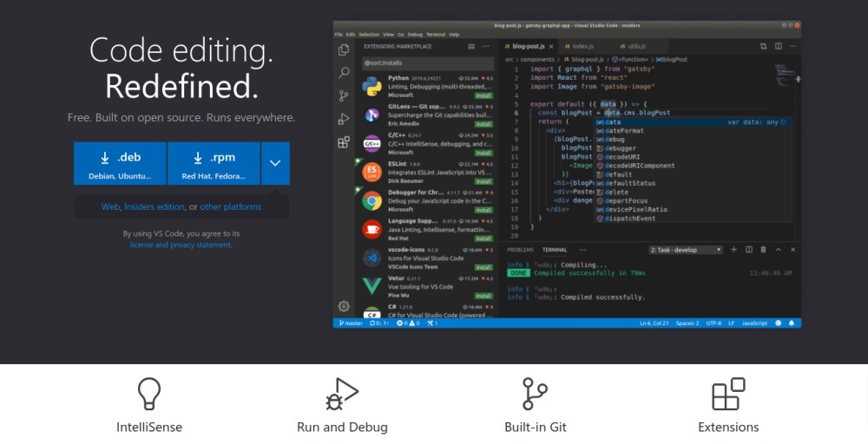Image resolution: width=868 pixels, height=444 pixels.
Task: Click the Debugger for Chrome extension icon
Action: tap(372, 200)
